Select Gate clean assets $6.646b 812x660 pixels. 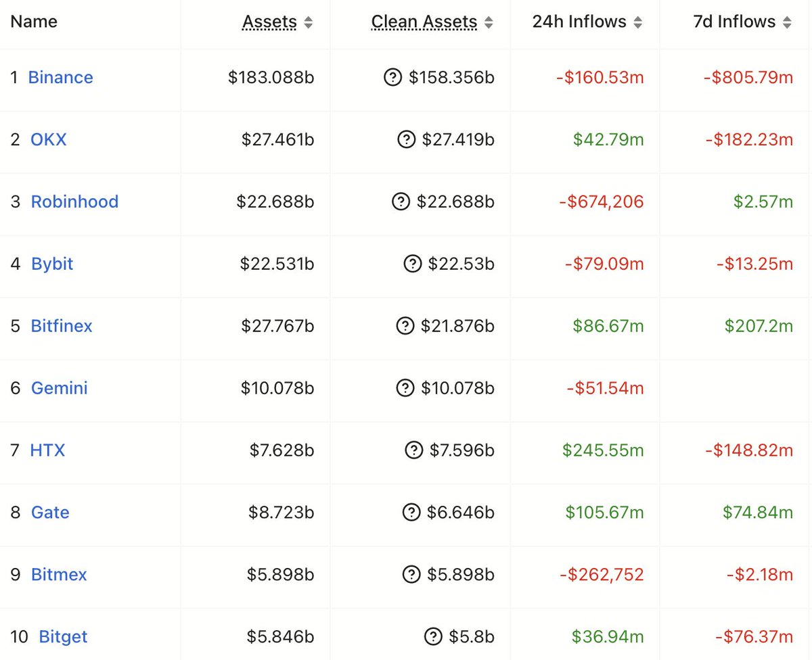461,513
